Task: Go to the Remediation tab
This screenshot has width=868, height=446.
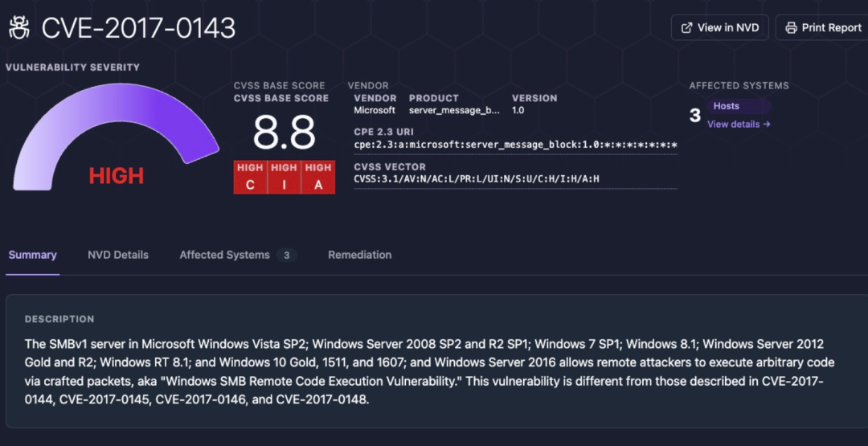Action: 360,255
